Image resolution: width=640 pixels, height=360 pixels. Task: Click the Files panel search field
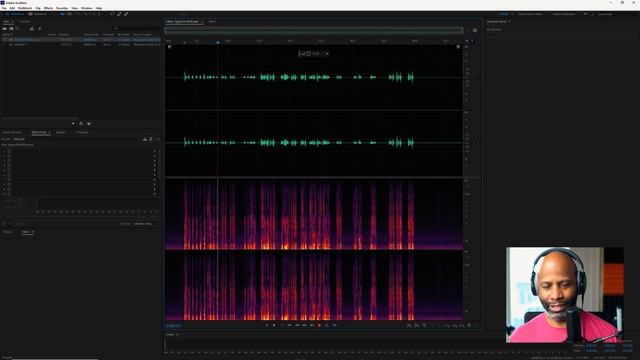[x=137, y=29]
